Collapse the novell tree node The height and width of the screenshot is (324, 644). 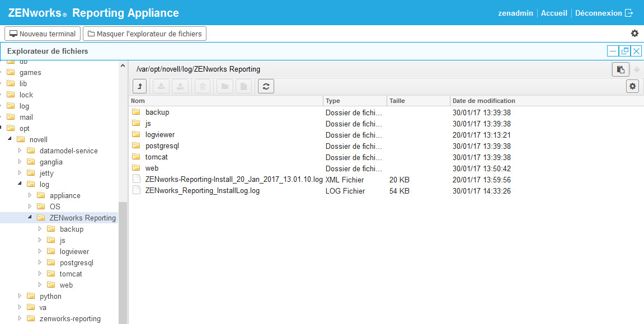pos(10,139)
